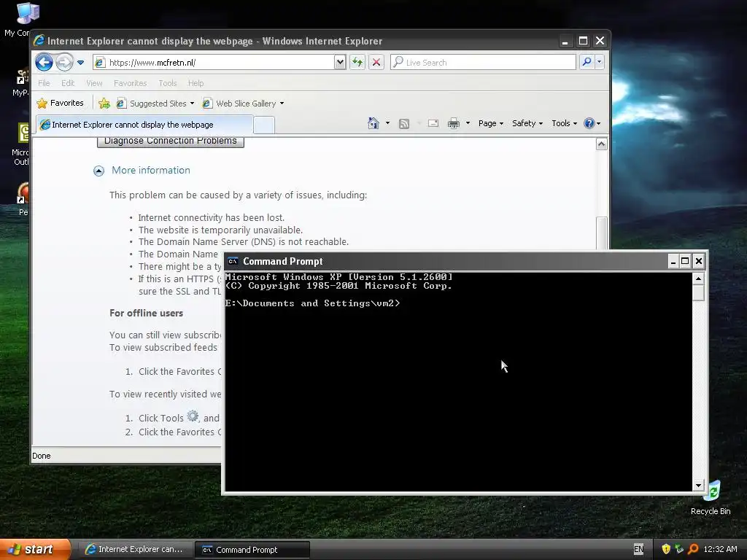Click Command Prompt scrollbar up arrow
Viewport: 747px width, 560px height.
698,279
